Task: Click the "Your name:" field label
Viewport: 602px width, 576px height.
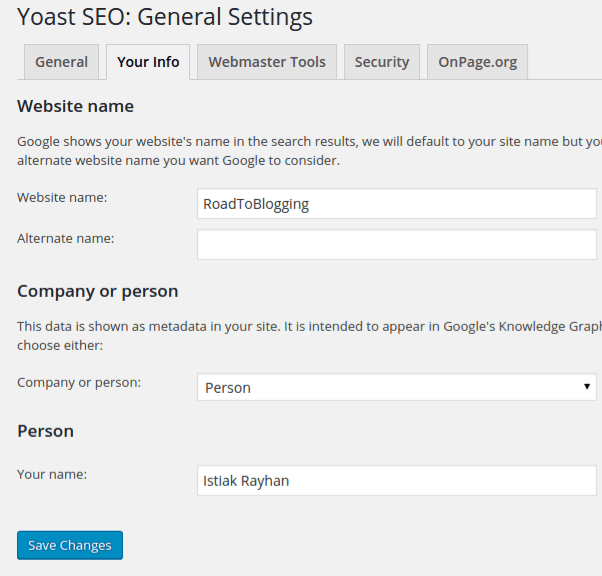Action: [x=52, y=474]
